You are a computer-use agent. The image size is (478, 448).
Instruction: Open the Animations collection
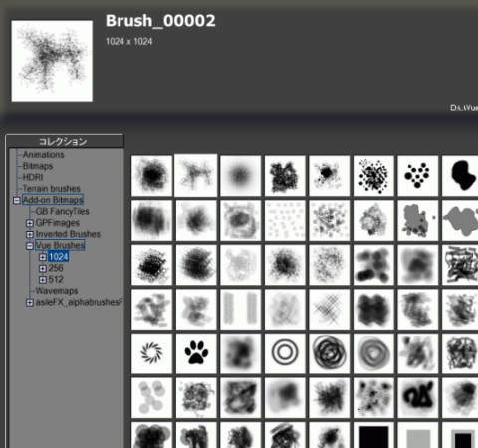click(43, 155)
